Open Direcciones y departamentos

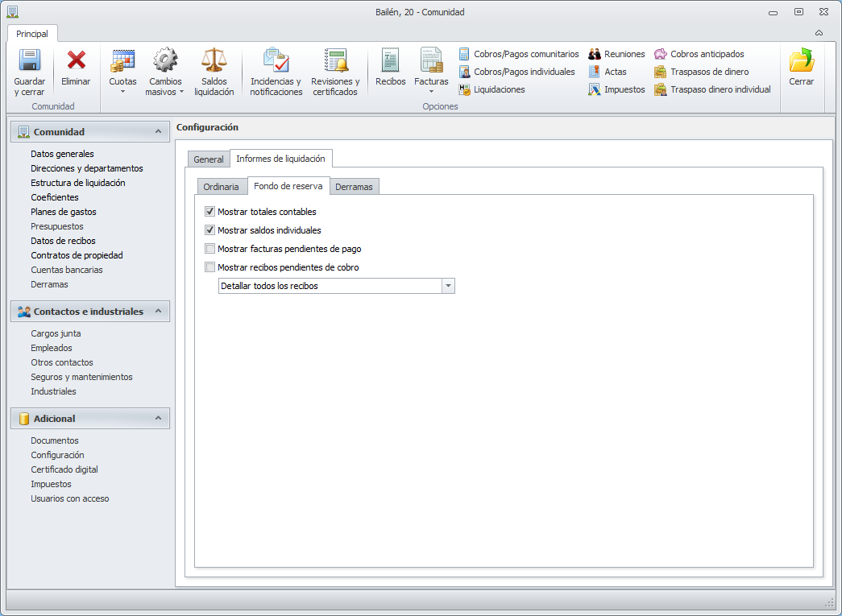[87, 168]
